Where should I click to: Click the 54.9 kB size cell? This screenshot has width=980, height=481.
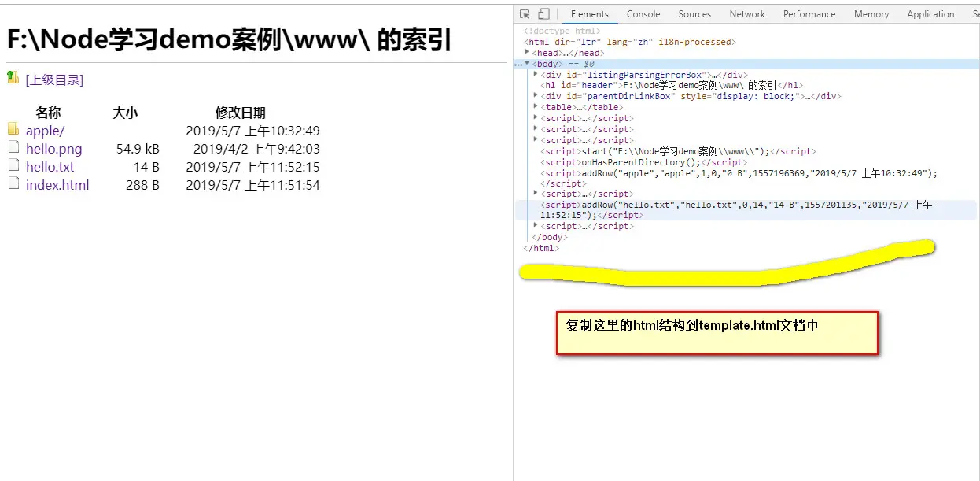tap(138, 149)
